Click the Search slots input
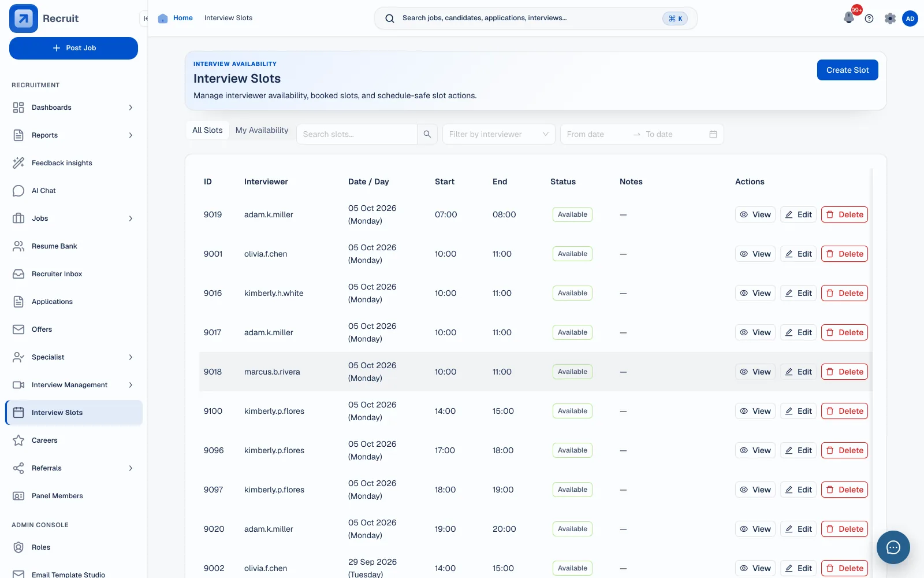 tap(357, 134)
